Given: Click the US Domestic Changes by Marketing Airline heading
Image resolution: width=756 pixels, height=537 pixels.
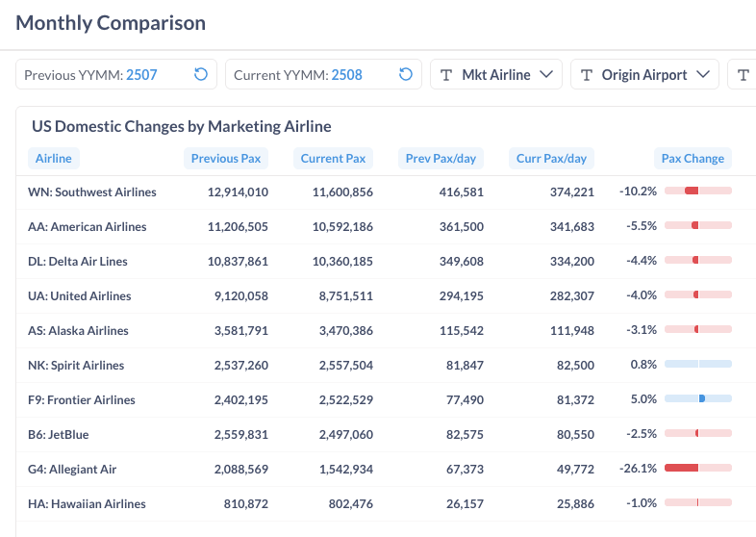Looking at the screenshot, I should pos(182,126).
